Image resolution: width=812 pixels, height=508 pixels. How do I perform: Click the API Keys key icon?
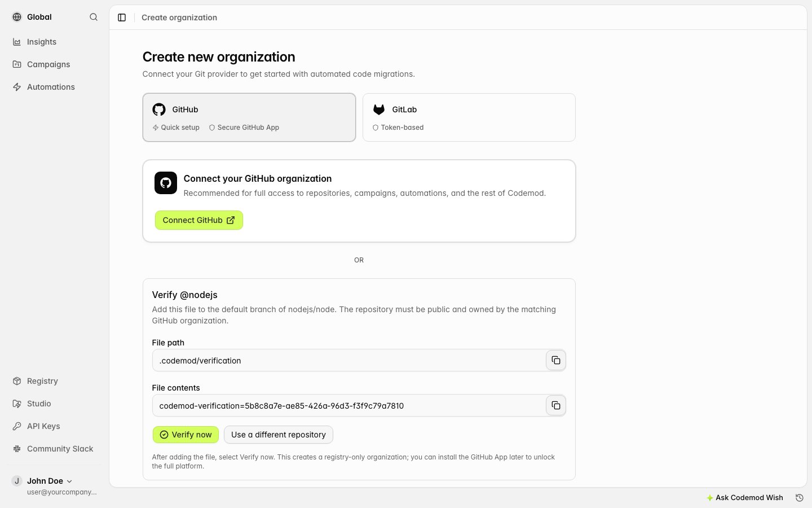pyautogui.click(x=17, y=426)
